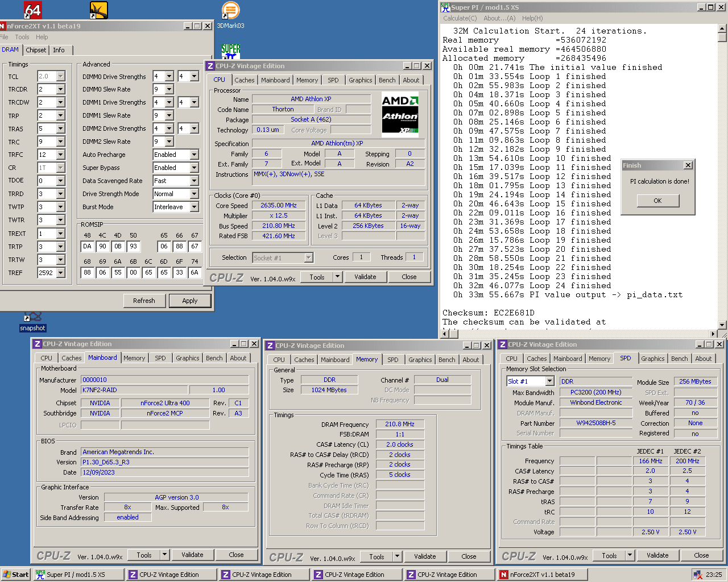Expand the TREF dropdown showing 2592
The width and height of the screenshot is (728, 582).
[x=60, y=273]
